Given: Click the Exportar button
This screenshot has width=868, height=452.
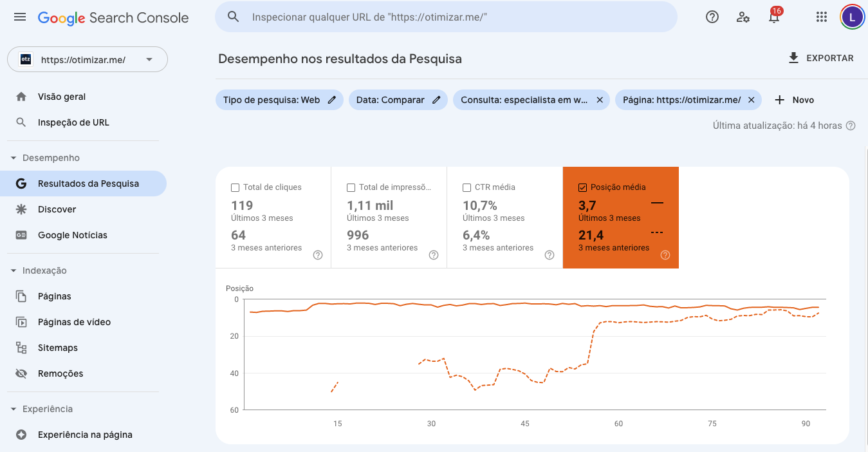Looking at the screenshot, I should coord(821,58).
